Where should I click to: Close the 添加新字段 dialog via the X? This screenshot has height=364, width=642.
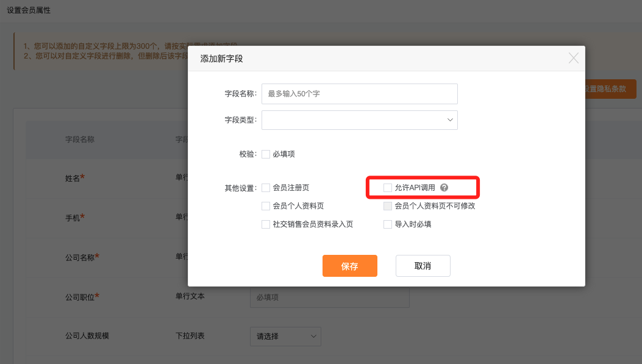coord(572,58)
